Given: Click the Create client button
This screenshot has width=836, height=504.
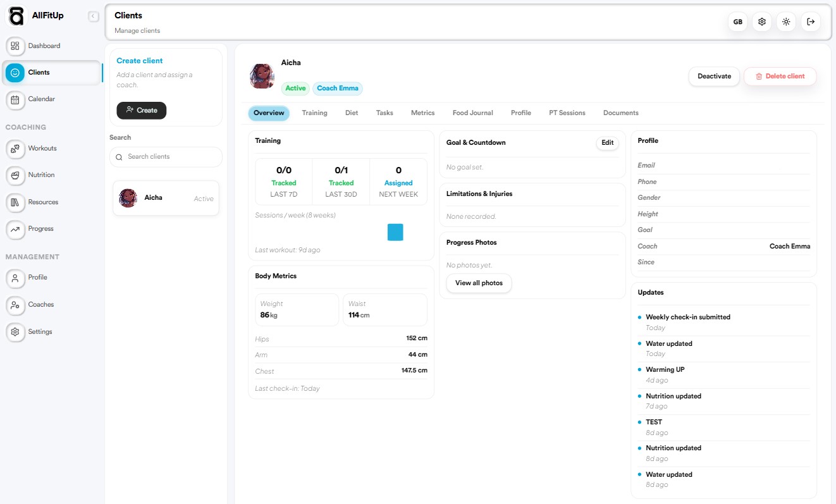Looking at the screenshot, I should [x=142, y=111].
